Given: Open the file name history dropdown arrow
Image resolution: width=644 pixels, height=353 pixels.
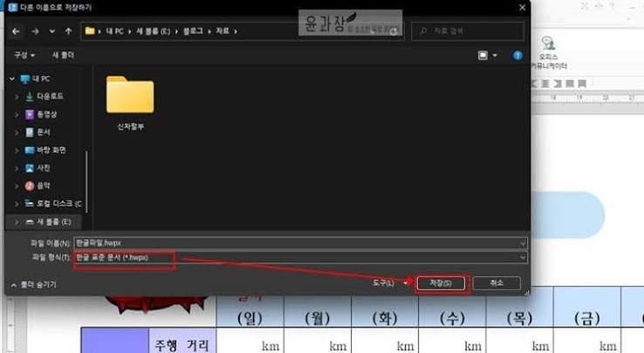Looking at the screenshot, I should coord(523,243).
